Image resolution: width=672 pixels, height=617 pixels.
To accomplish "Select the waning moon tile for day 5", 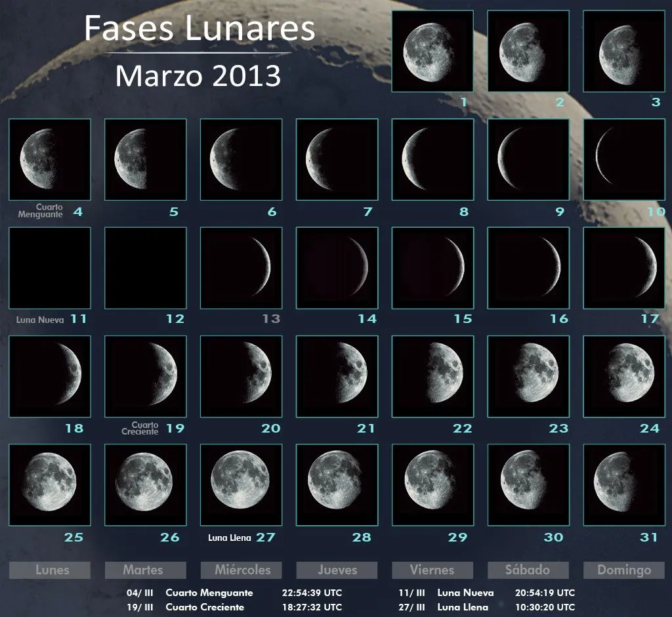I will click(146, 160).
